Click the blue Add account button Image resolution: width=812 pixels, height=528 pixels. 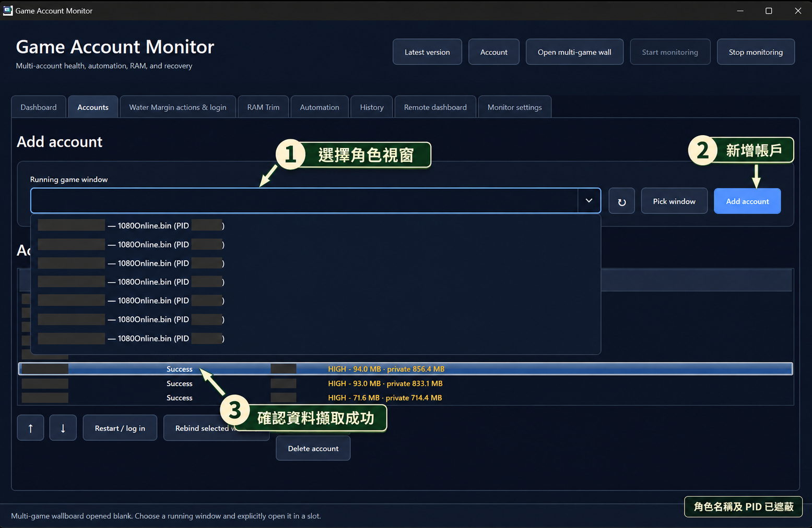[x=747, y=201]
